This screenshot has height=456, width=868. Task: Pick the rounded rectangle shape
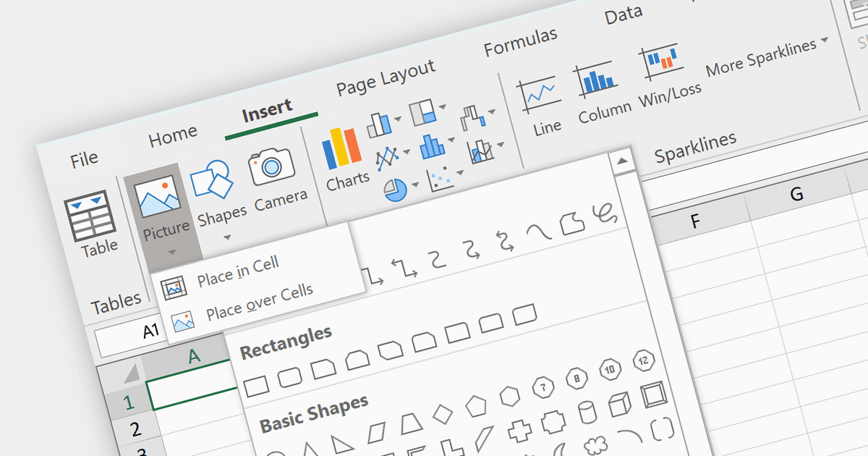(x=290, y=377)
